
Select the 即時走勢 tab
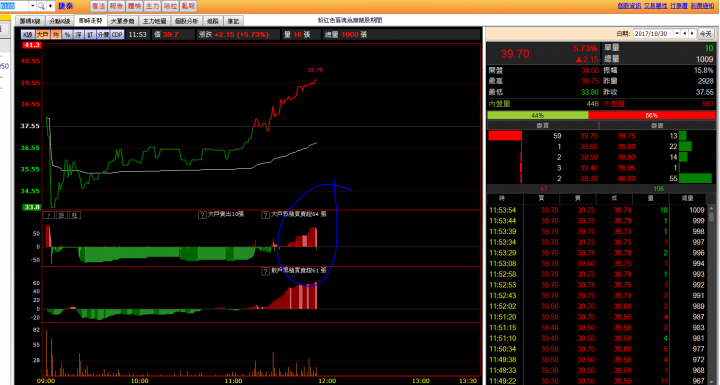(90, 21)
